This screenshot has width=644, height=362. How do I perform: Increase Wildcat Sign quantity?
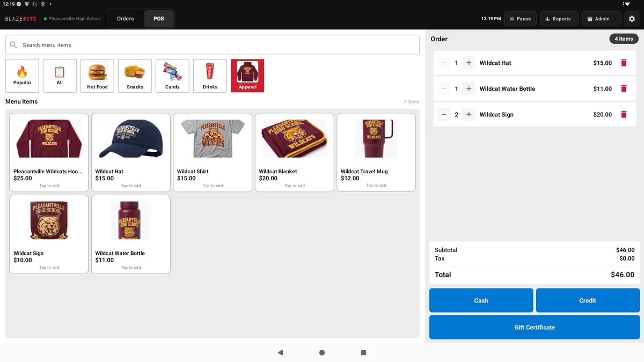[469, 114]
